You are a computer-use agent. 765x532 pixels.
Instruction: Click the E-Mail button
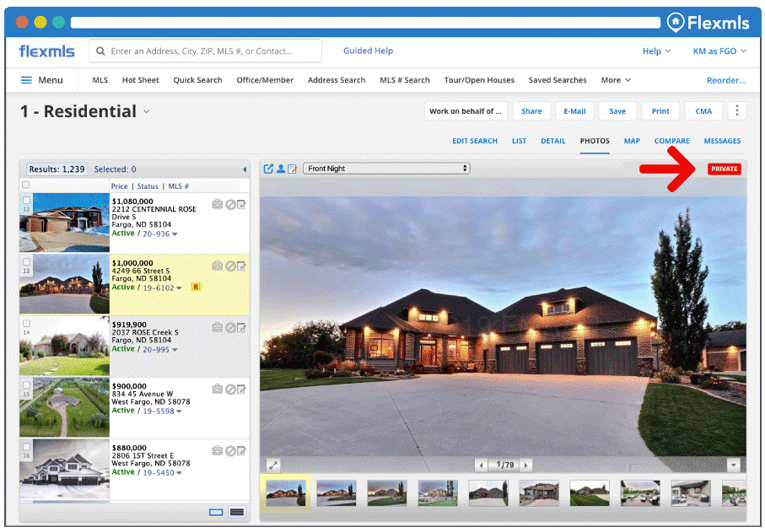pos(574,110)
